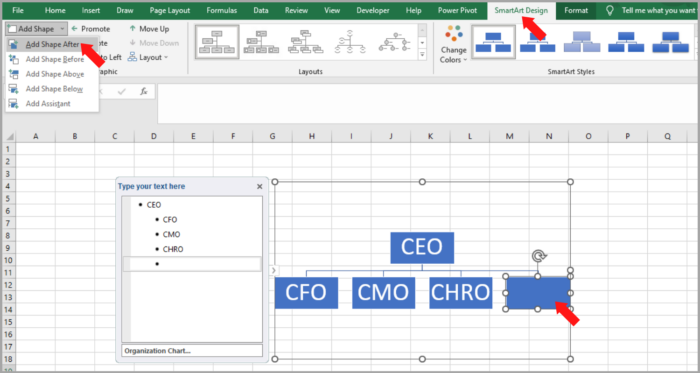700x373 pixels.
Task: Select the CEO shape in chart
Action: (x=422, y=247)
